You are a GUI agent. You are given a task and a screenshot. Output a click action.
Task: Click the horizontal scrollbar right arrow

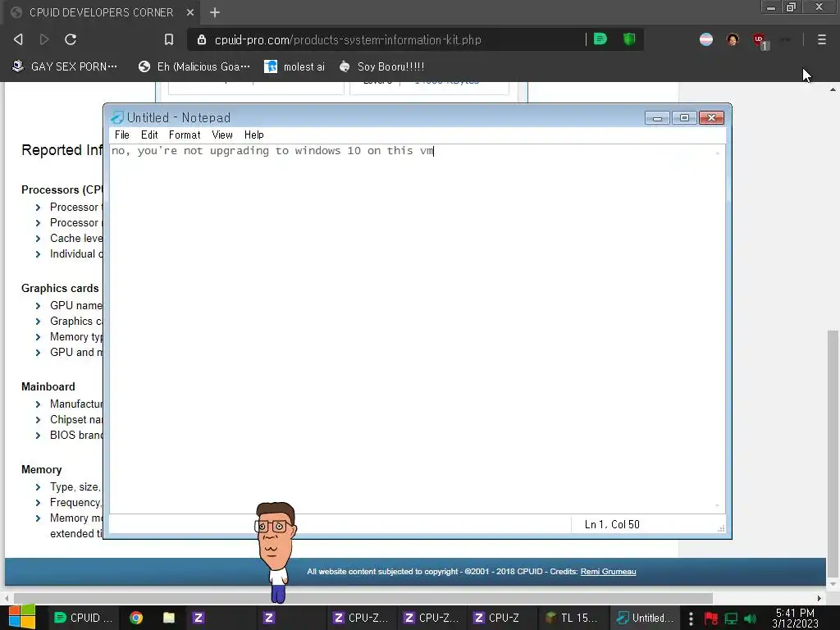click(819, 598)
